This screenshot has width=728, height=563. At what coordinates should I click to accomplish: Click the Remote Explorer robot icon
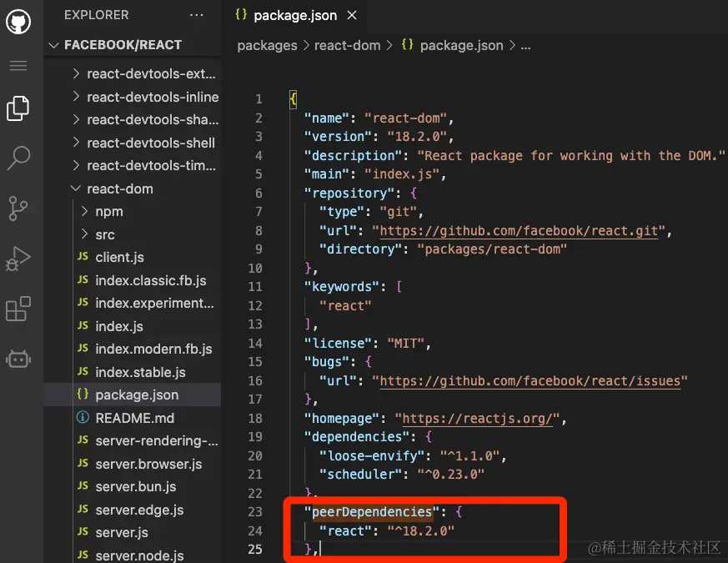point(18,359)
